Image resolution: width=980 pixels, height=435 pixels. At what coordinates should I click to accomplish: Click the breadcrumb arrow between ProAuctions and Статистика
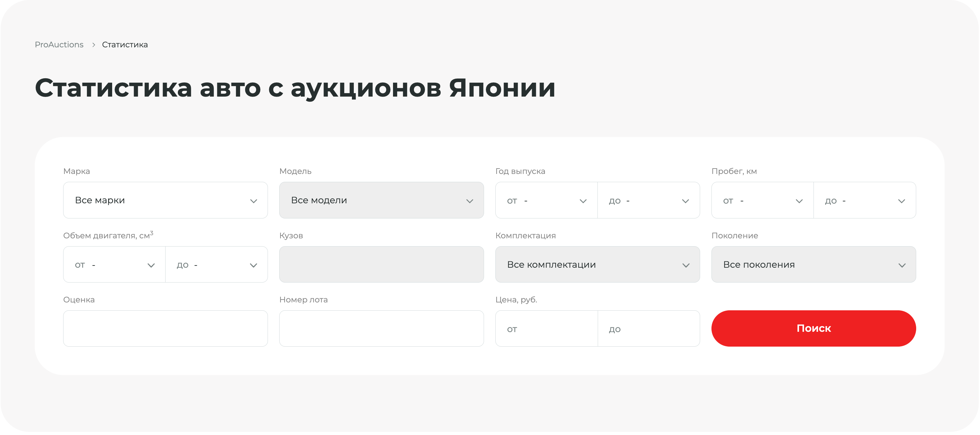(x=94, y=45)
